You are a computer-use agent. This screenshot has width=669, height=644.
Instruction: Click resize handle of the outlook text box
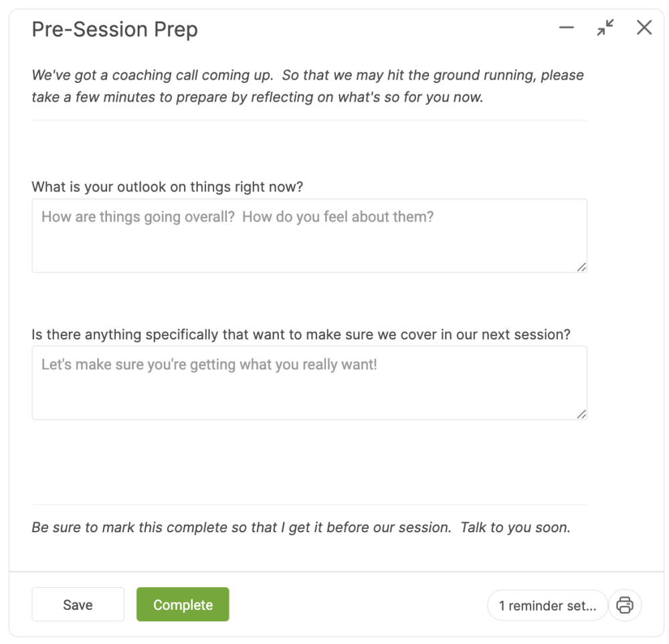tap(581, 267)
